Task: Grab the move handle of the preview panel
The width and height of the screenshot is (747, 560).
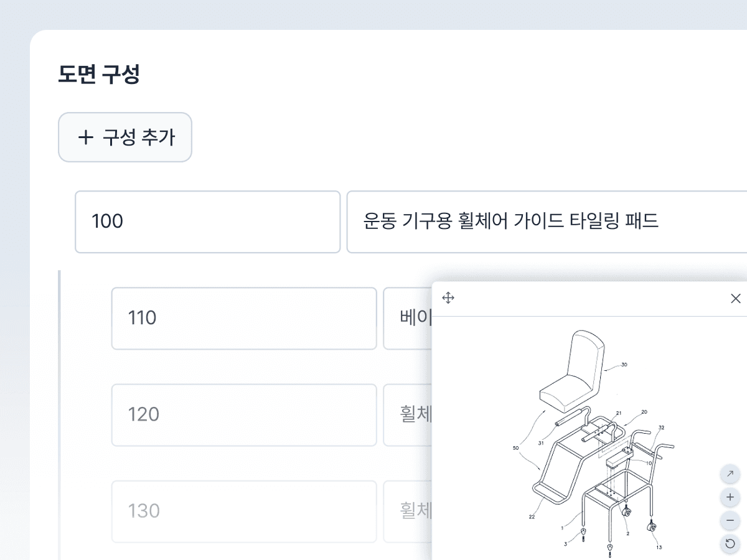Action: click(x=448, y=298)
